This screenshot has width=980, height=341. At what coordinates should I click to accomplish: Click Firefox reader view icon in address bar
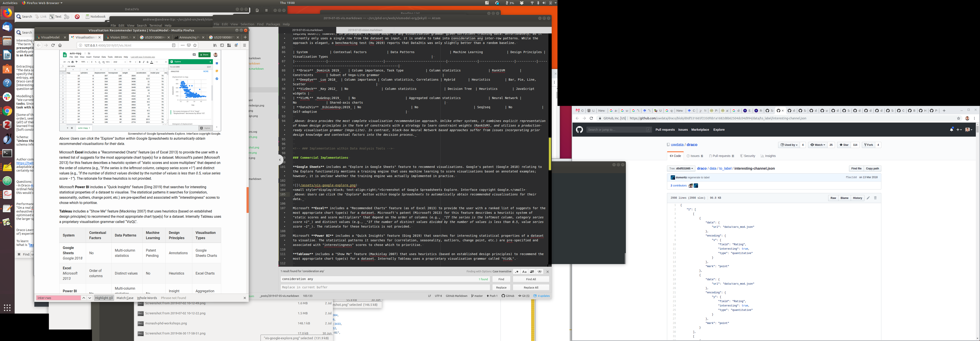pyautogui.click(x=174, y=45)
